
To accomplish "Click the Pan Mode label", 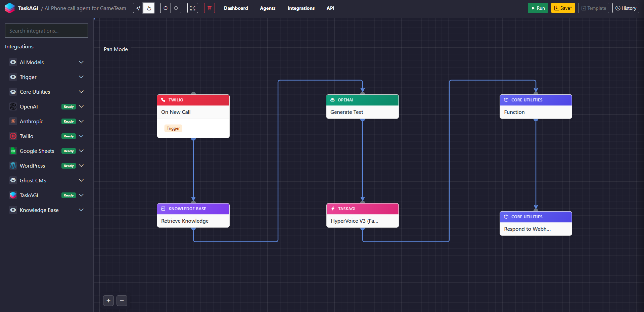I will click(116, 49).
